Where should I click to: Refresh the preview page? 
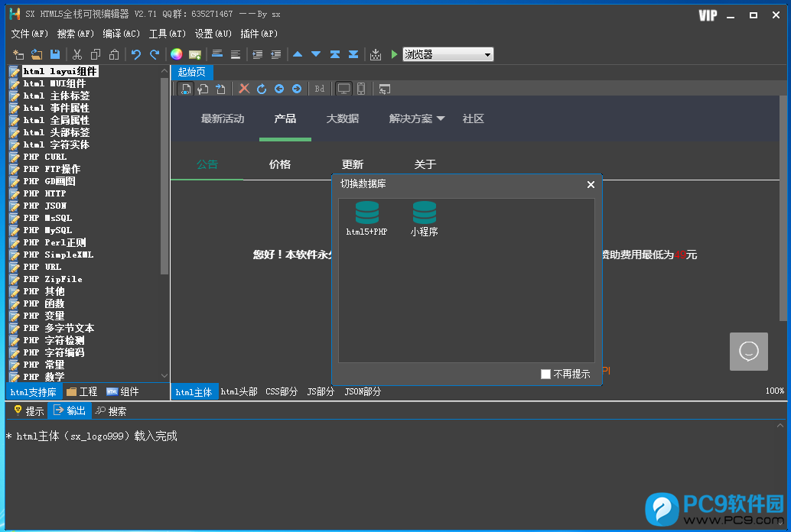coord(262,89)
